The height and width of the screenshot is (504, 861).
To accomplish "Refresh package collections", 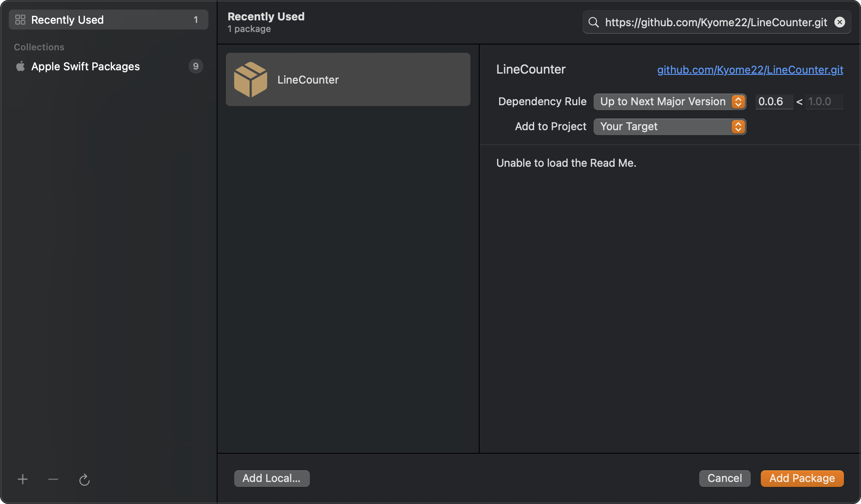I will [84, 479].
